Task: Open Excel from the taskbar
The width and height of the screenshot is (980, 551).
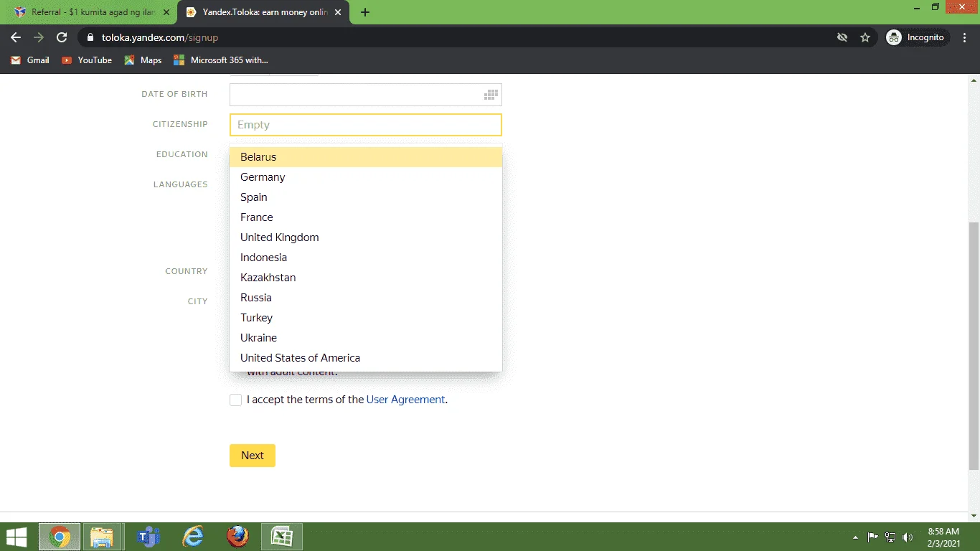Action: (x=282, y=537)
